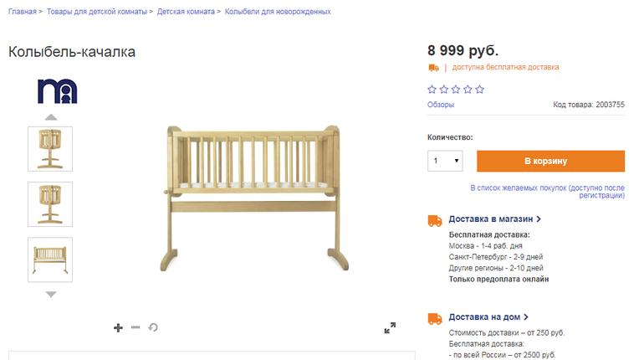Select the first cradle thumbnail
644x360 pixels.
pyautogui.click(x=50, y=149)
